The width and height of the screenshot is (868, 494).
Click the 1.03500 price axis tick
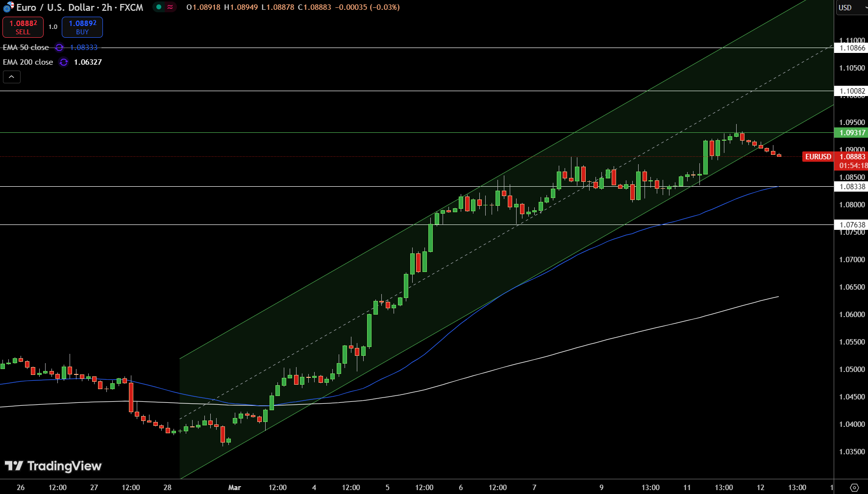point(852,452)
